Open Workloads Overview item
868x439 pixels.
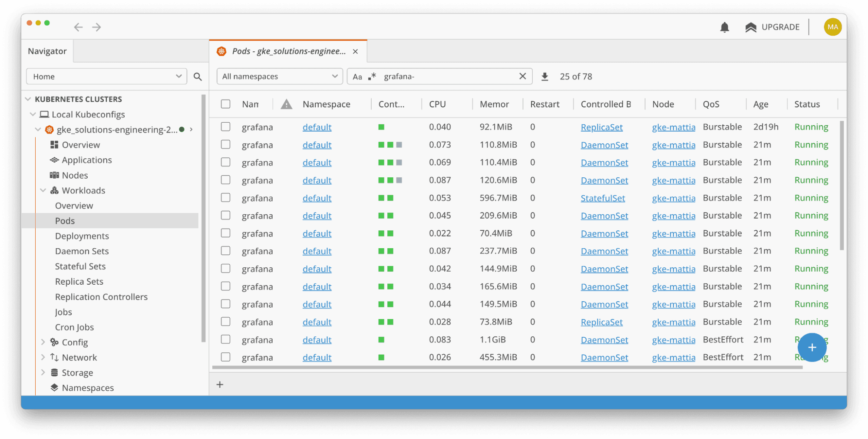point(74,206)
